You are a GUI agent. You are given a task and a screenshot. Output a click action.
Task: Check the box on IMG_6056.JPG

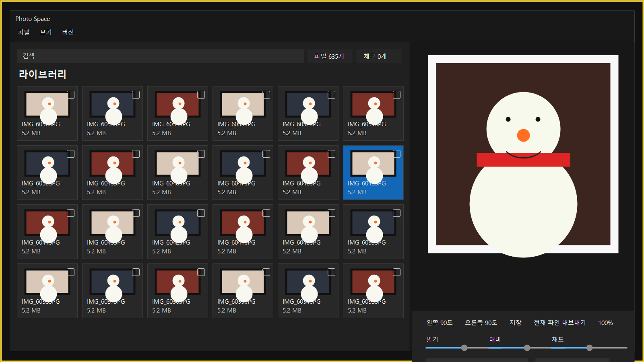click(x=71, y=95)
